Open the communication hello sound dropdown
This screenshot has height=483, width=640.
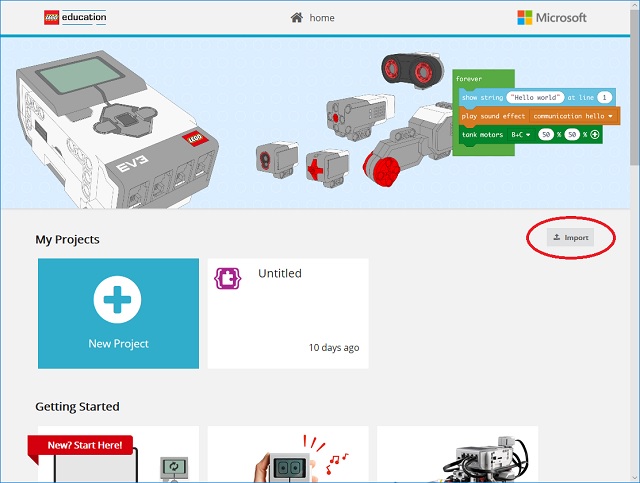point(573,116)
